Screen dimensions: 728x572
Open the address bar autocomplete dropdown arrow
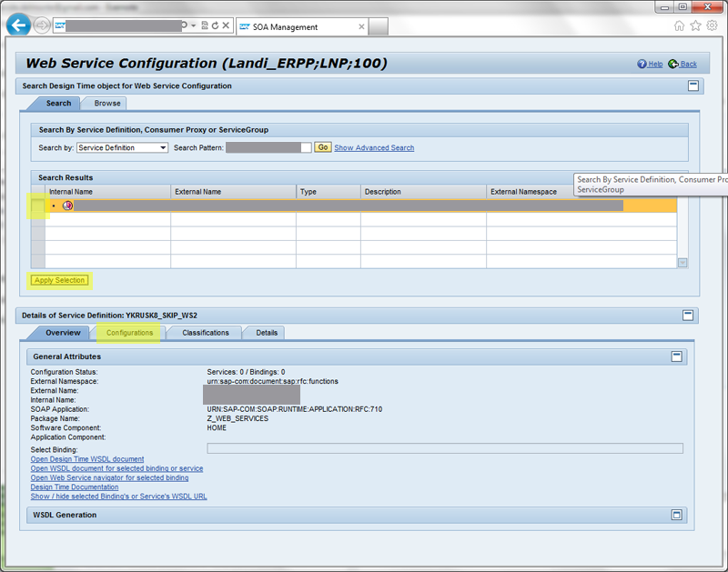tap(194, 25)
